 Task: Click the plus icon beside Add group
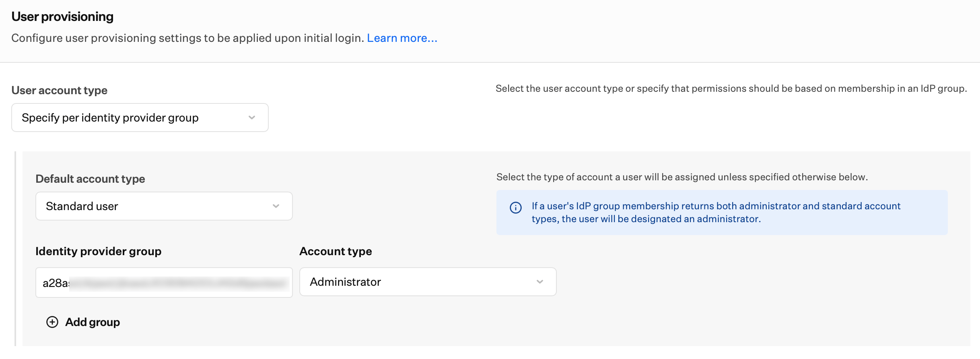52,322
